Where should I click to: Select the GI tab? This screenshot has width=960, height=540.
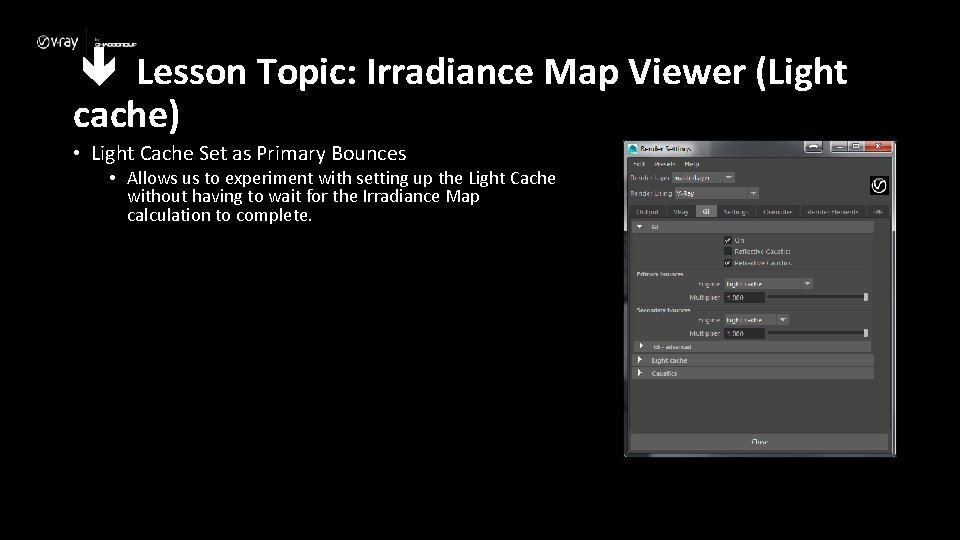[706, 211]
